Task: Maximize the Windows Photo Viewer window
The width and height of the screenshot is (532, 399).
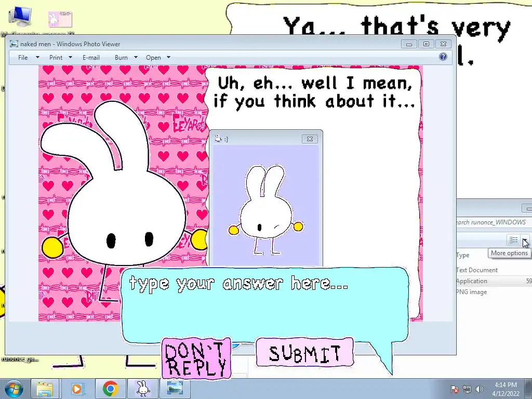Action: click(x=426, y=44)
